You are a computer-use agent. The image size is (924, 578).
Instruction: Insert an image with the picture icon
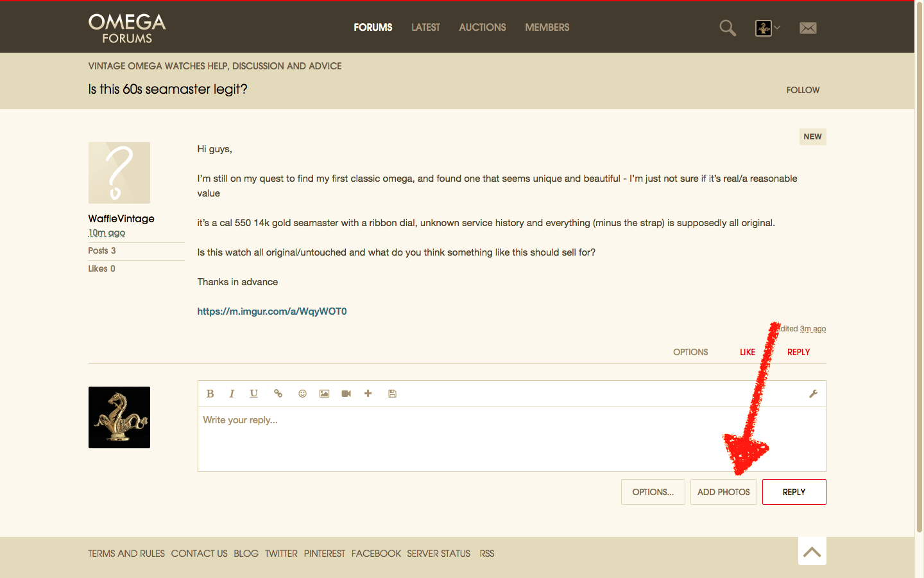point(324,394)
